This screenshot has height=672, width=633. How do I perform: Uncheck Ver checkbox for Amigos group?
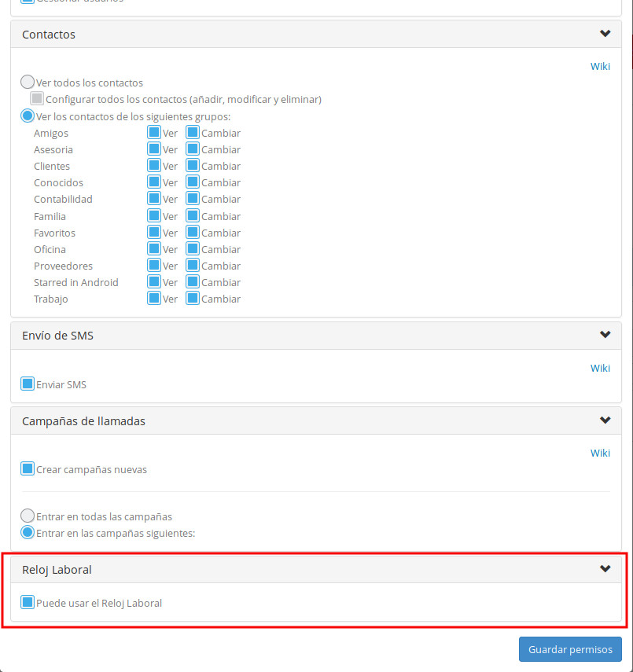click(154, 133)
